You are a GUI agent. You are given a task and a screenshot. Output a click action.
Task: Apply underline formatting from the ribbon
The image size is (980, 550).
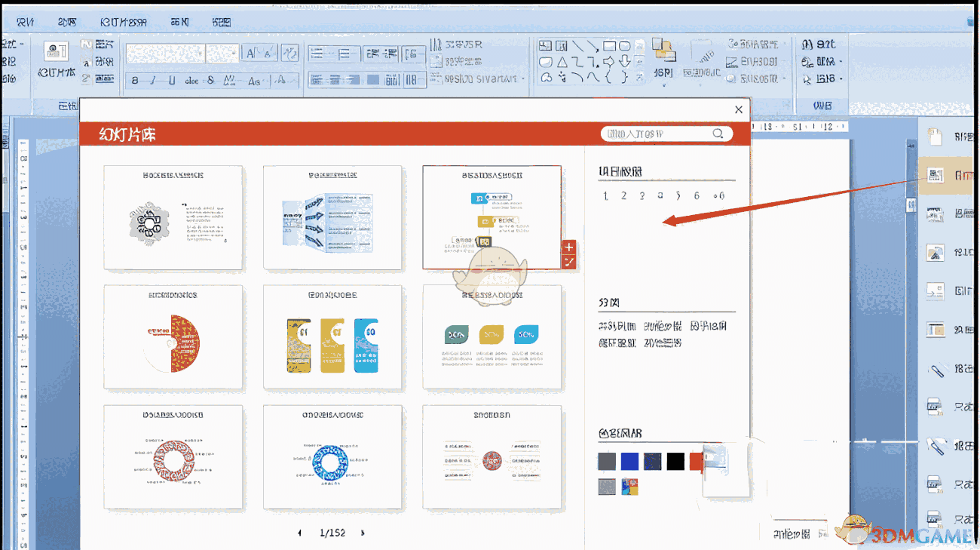[x=172, y=79]
